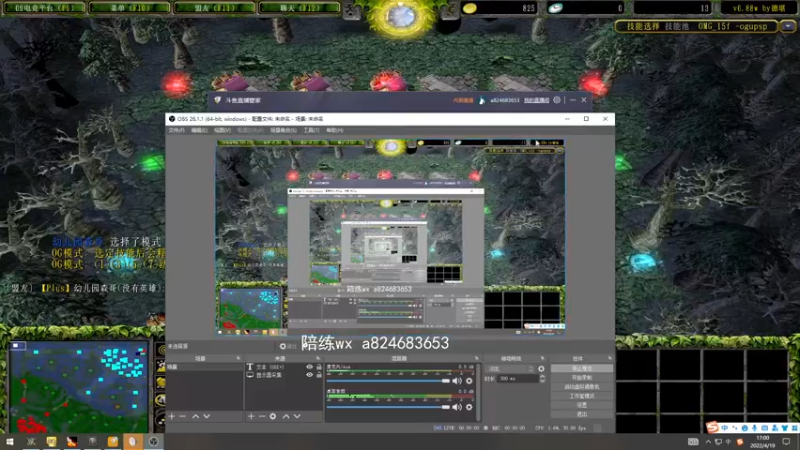Move scene down in scenes list
This screenshot has width=800, height=450.
(x=207, y=416)
